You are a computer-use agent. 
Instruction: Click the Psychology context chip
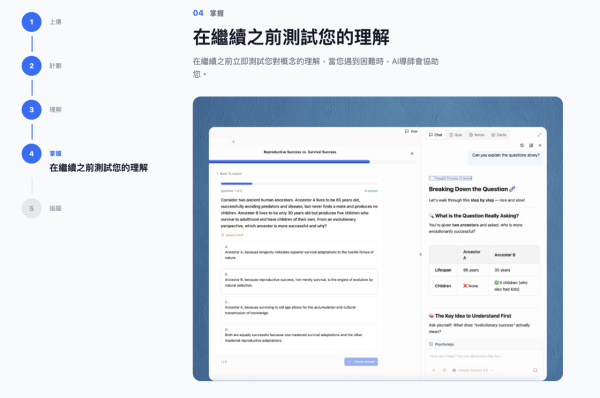tap(442, 344)
